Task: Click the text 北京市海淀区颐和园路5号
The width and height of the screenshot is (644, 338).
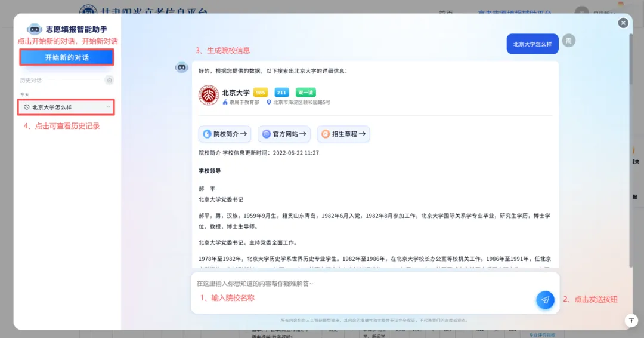Action: 302,102
